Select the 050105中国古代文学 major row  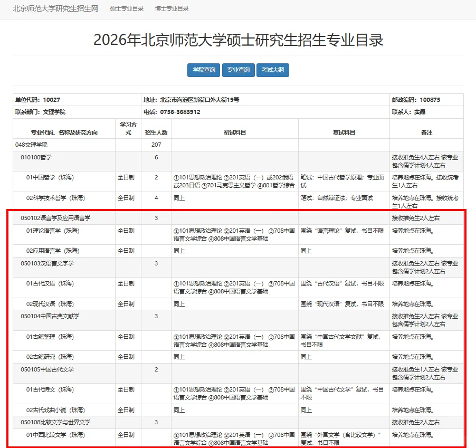pyautogui.click(x=239, y=374)
